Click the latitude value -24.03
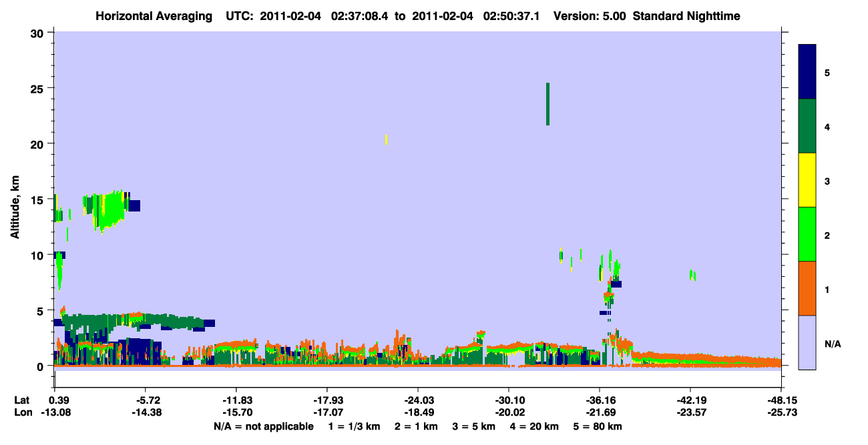 pos(417,400)
